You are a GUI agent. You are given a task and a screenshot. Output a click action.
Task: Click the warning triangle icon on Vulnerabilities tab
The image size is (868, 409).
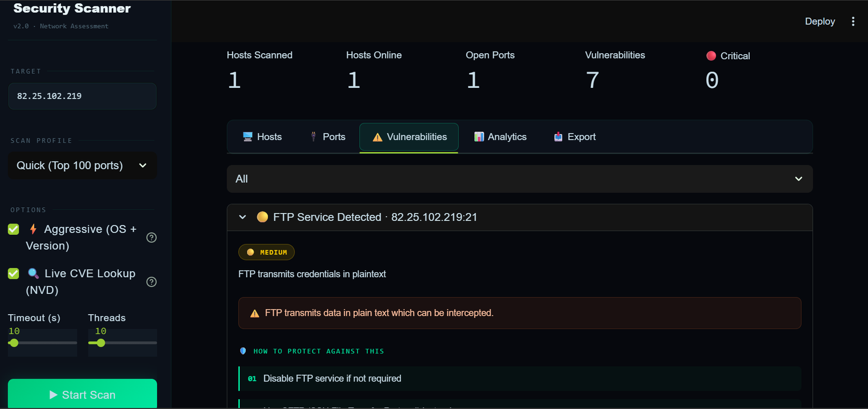click(x=378, y=137)
